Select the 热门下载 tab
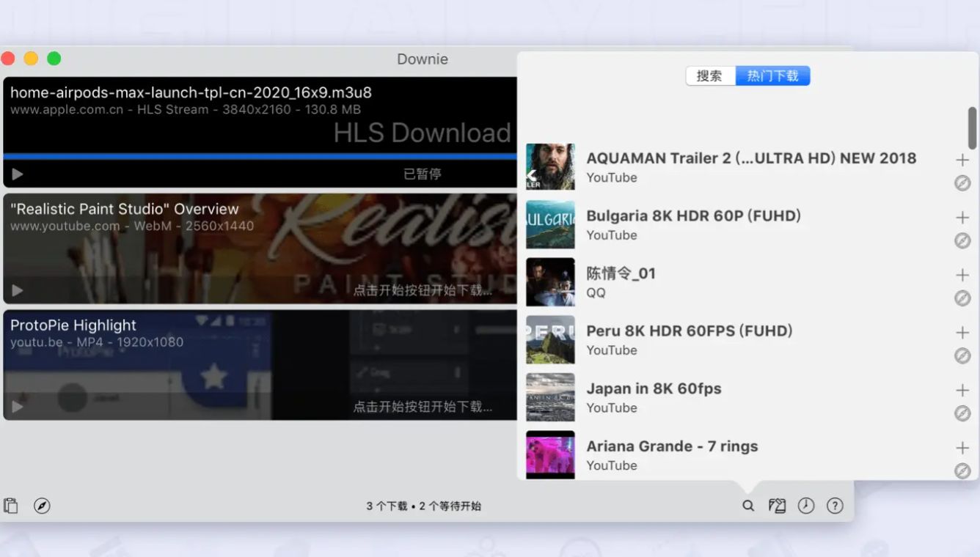This screenshot has width=980, height=557. [772, 76]
